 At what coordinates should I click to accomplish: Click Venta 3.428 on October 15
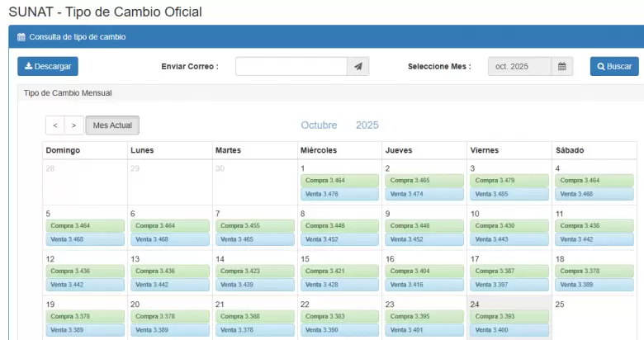tap(339, 285)
